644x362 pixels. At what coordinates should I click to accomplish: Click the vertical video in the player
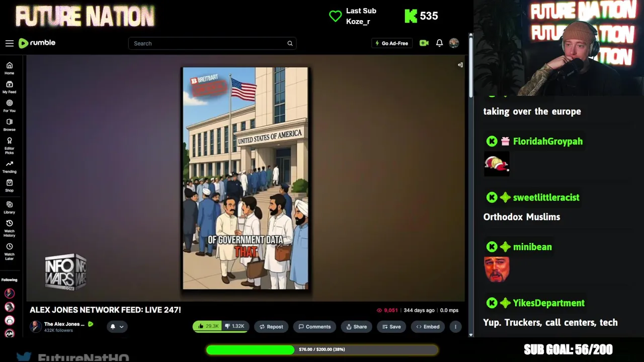[246, 178]
